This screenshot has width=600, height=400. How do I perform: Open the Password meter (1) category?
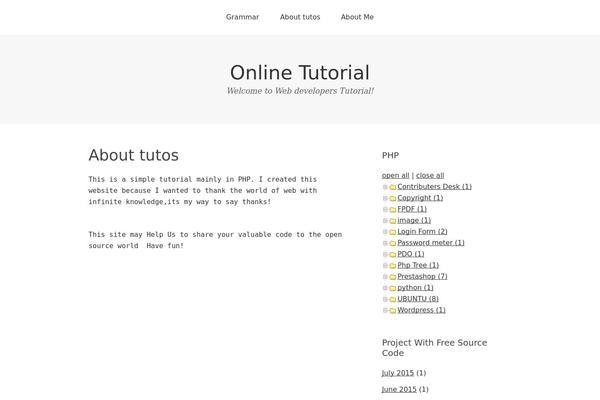(430, 243)
